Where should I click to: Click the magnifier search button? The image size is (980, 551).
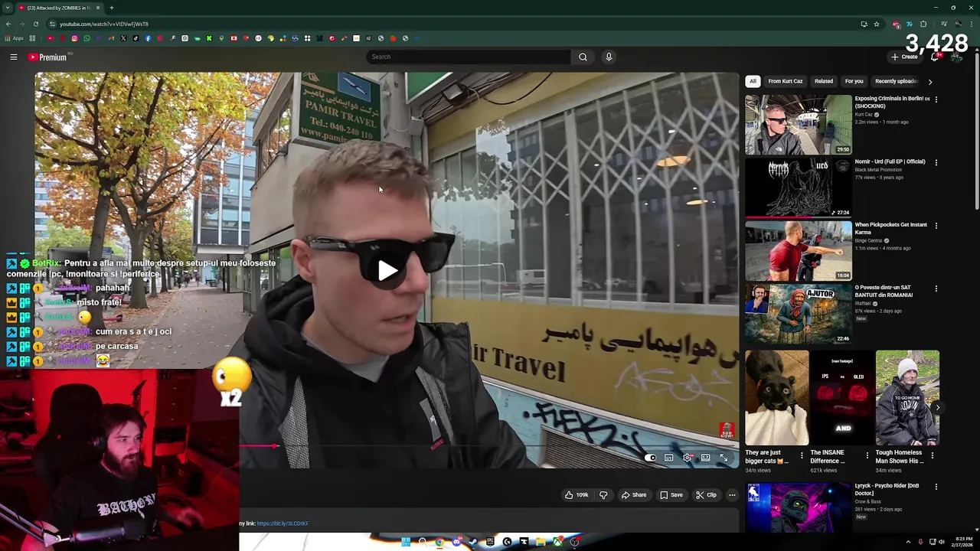point(583,57)
